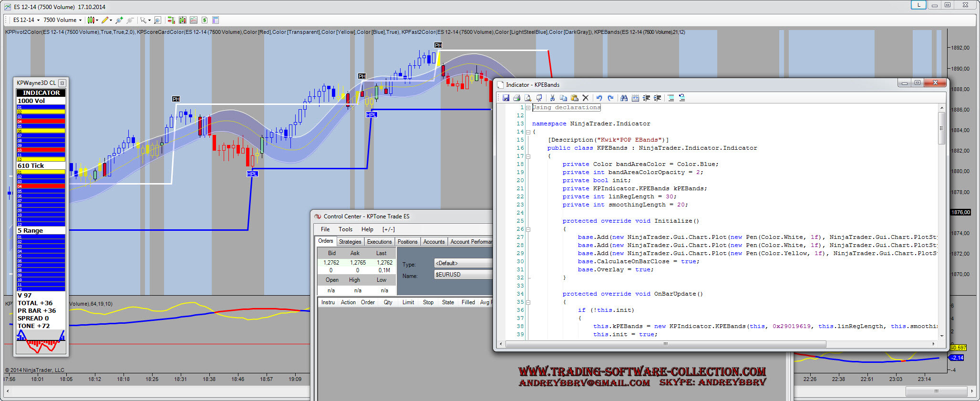Collapse the namespace block at line 14
This screenshot has height=401, width=980.
point(528,132)
